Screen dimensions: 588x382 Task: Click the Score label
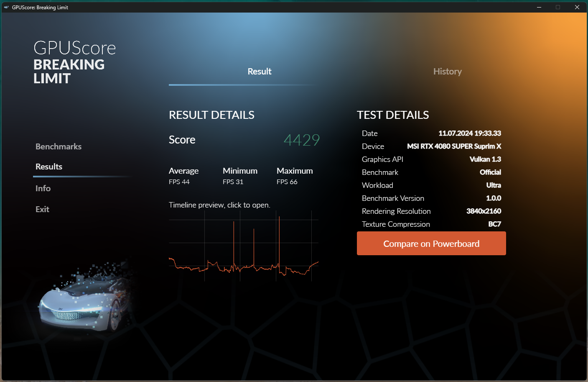coord(182,140)
